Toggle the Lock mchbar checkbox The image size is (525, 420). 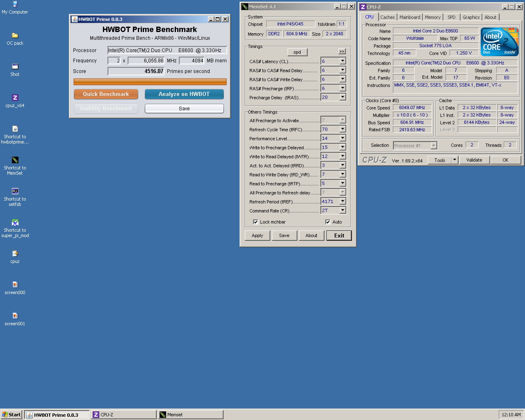[256, 222]
